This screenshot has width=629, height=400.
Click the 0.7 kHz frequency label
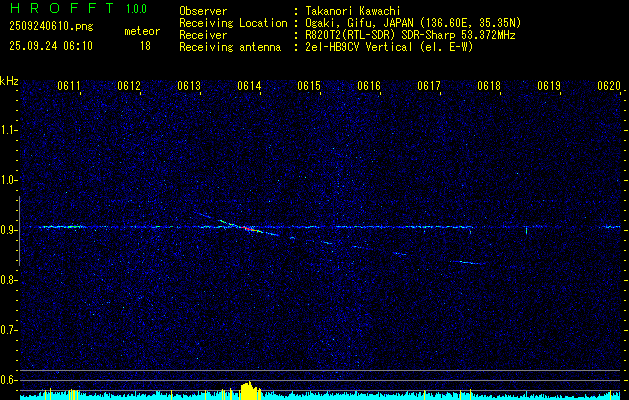coord(7,330)
